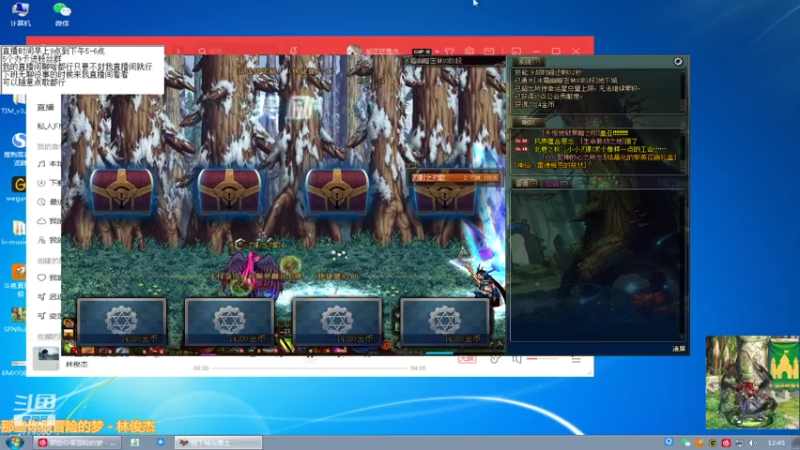800x450 pixels.
Task: Open the third treasure chest from left
Action: 337,191
